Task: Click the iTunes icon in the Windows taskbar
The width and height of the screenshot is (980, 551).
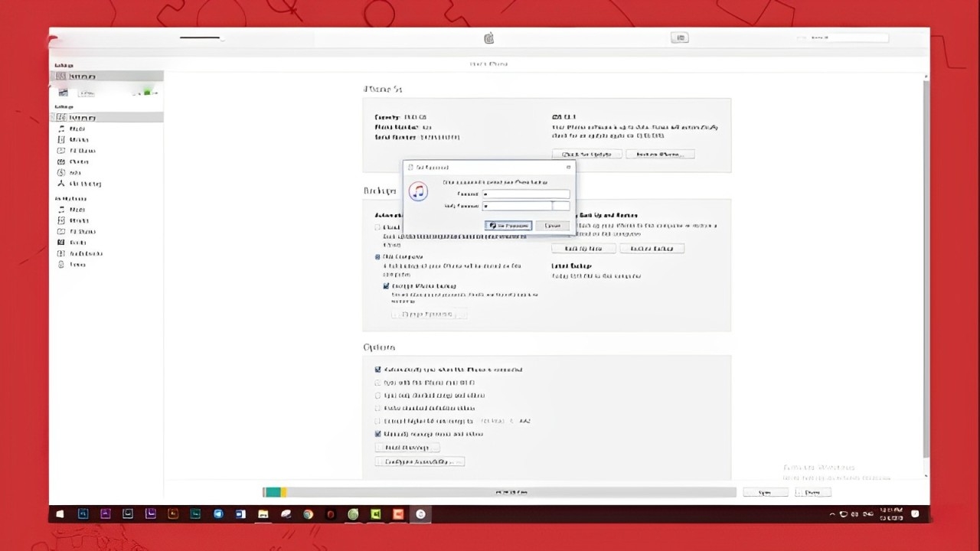Action: (x=420, y=514)
